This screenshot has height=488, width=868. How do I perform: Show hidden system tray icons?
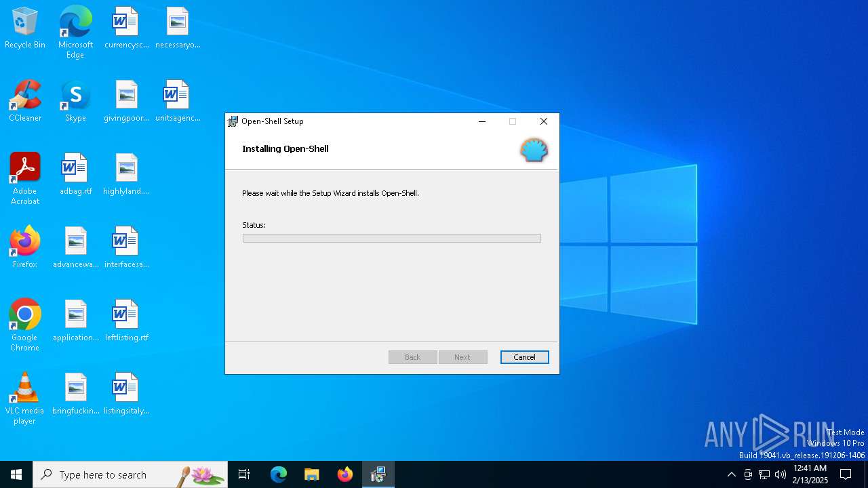pyautogui.click(x=731, y=474)
